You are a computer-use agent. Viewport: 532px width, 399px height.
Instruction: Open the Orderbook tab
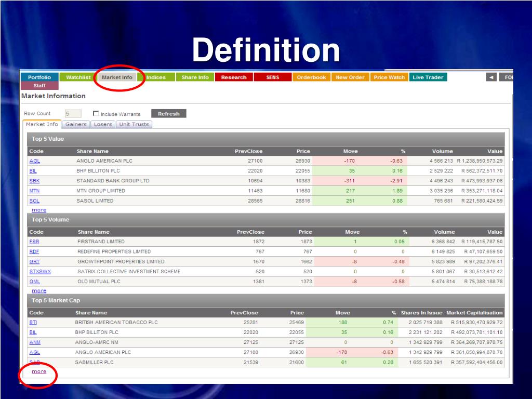312,77
